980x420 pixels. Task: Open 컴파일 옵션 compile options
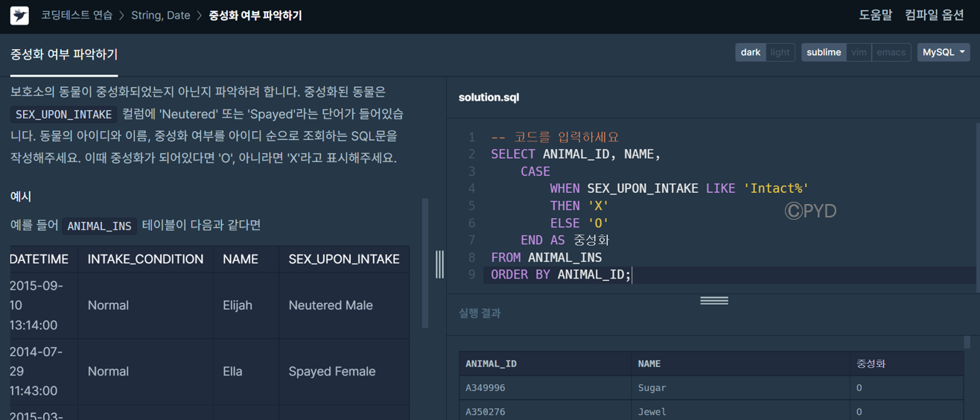(x=935, y=15)
